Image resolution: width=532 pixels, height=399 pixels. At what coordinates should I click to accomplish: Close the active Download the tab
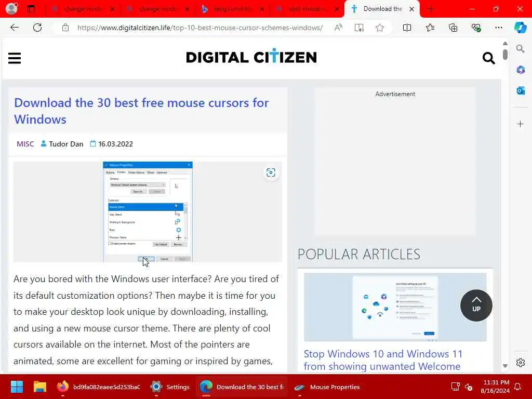(x=411, y=9)
